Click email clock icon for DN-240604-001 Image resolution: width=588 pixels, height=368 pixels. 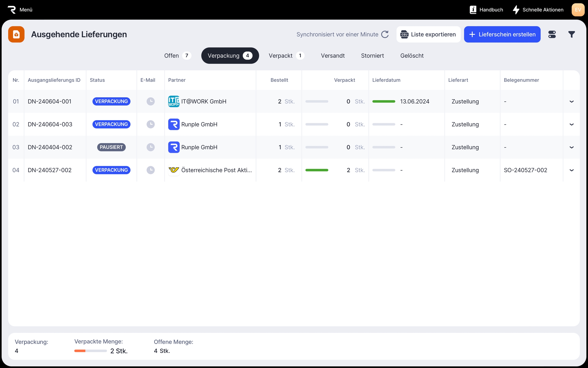click(151, 101)
